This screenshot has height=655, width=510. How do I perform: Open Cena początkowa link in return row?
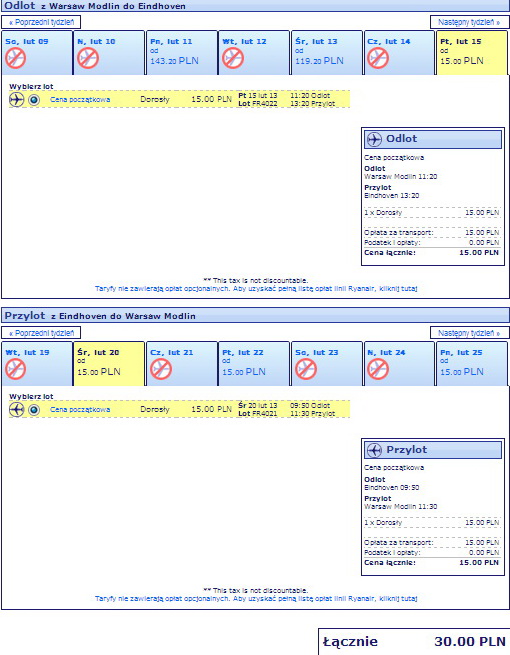(80, 410)
